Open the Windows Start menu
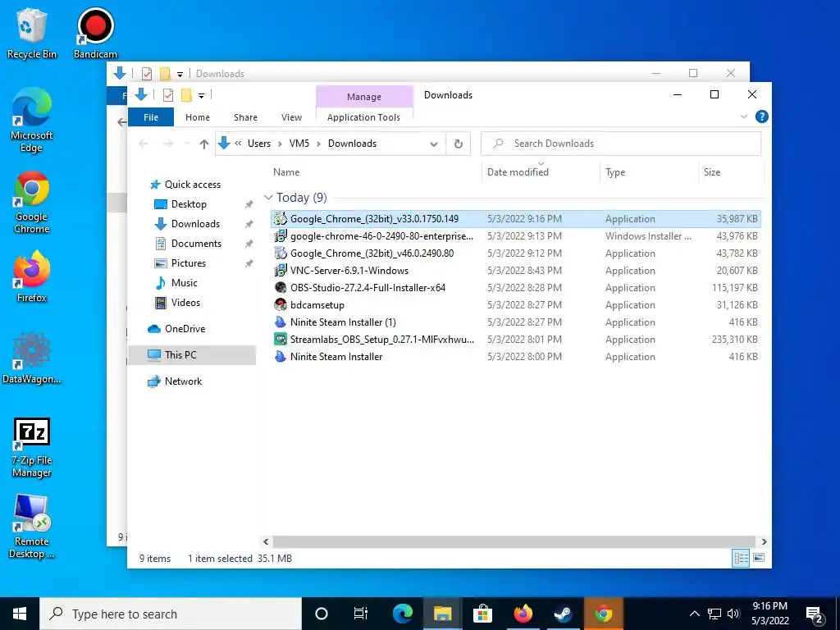Screen dimensions: 840x630 pyautogui.click(x=20, y=614)
